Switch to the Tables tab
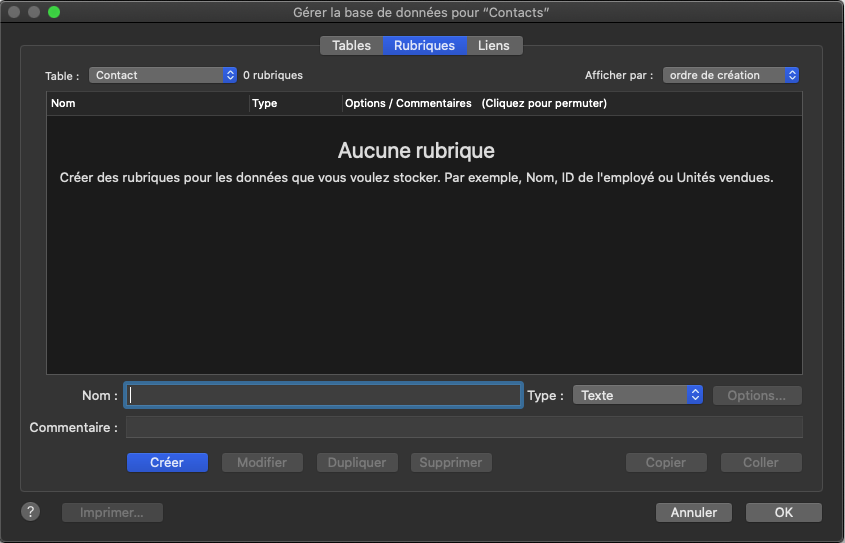 351,46
